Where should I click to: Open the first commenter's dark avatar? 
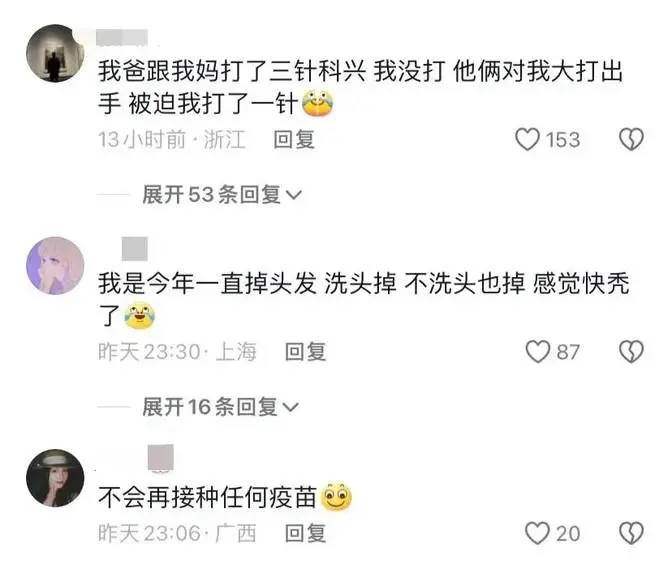point(55,53)
